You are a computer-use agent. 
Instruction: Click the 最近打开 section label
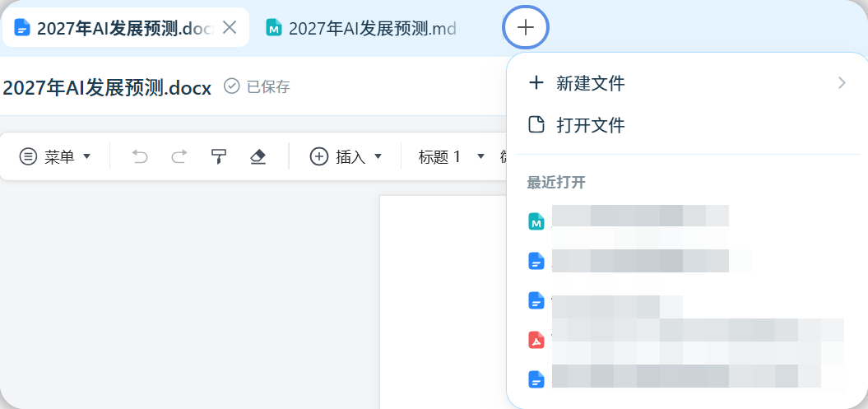click(556, 184)
